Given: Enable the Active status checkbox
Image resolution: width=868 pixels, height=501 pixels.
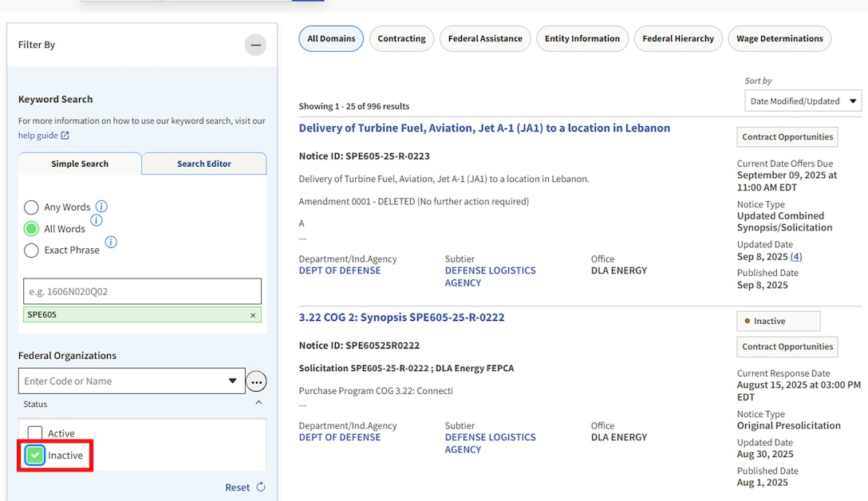Looking at the screenshot, I should pyautogui.click(x=34, y=433).
